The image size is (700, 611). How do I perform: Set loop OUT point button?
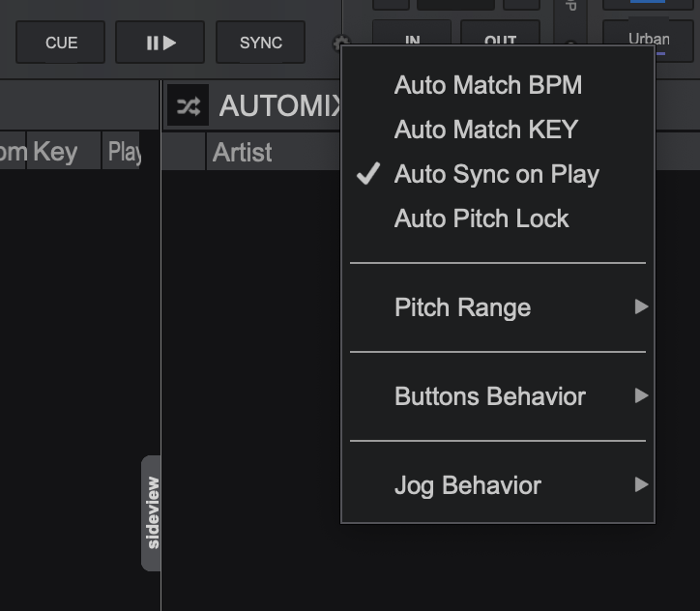pyautogui.click(x=500, y=34)
